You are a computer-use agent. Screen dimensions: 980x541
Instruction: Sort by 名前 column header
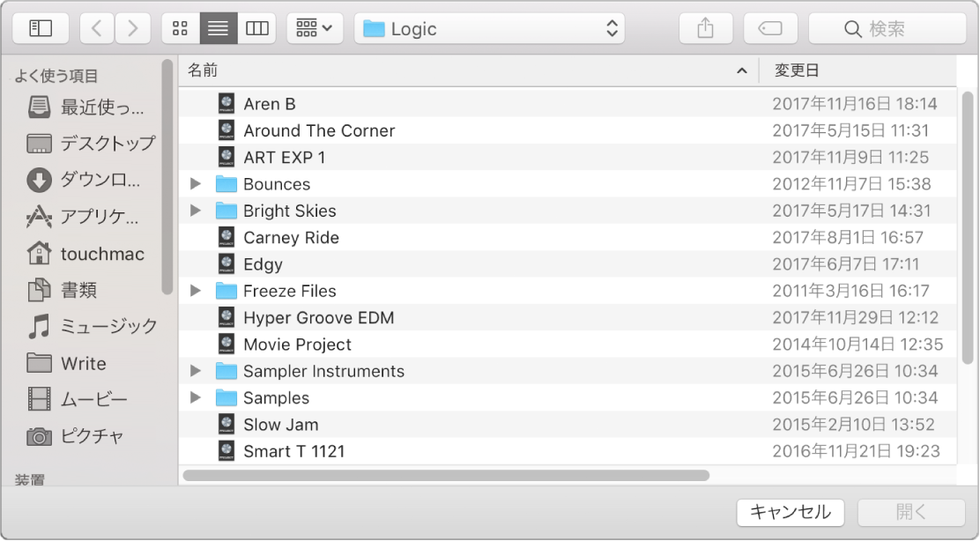click(469, 70)
